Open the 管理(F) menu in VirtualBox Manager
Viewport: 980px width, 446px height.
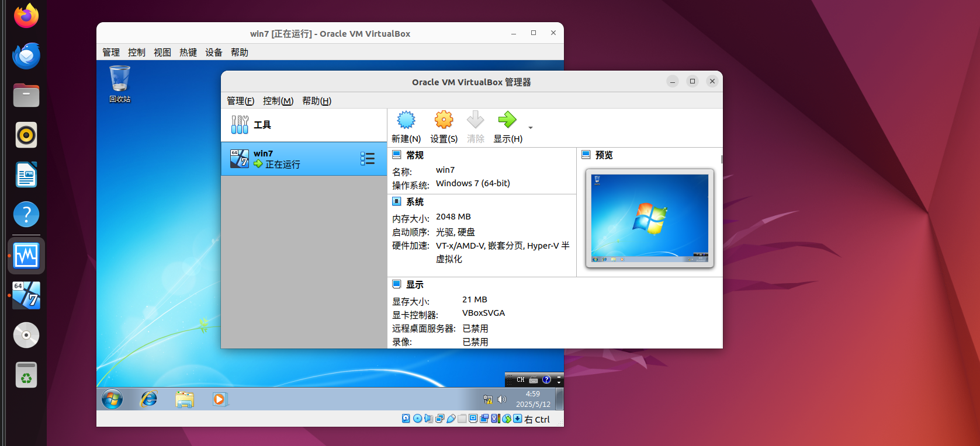(240, 101)
